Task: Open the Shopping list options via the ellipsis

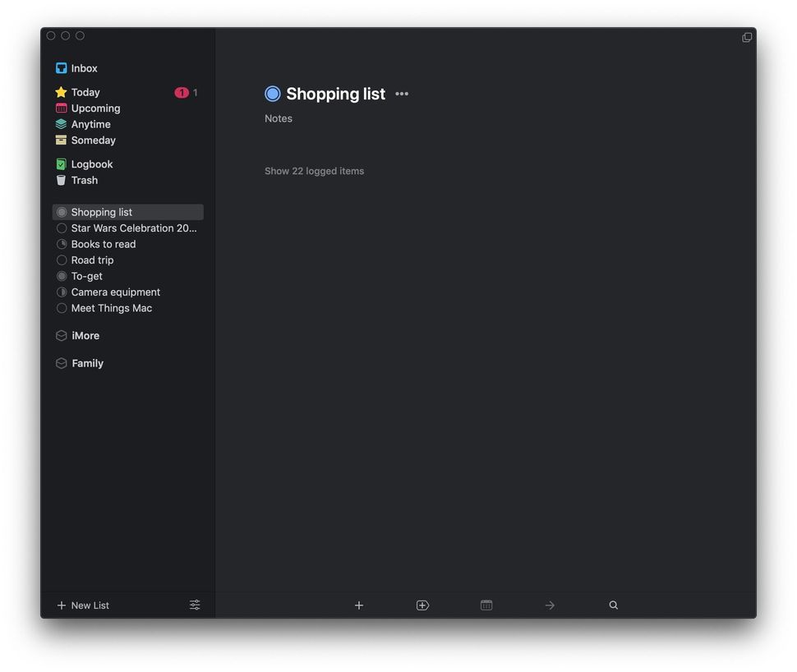Action: tap(401, 94)
